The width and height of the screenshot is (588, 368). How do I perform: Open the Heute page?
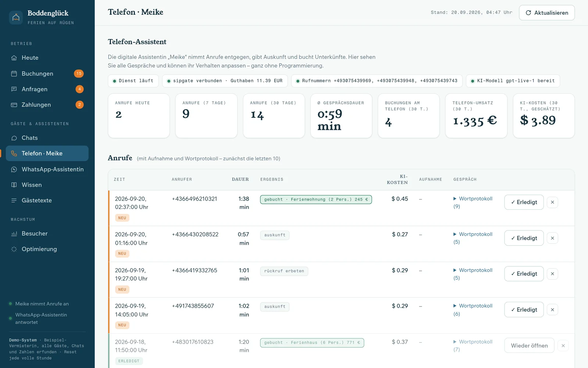[x=47, y=58]
